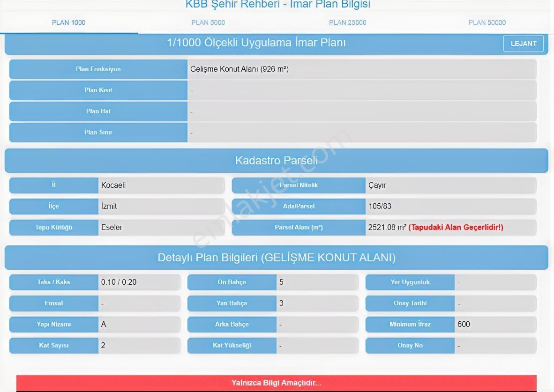Viewport: 554px width, 392px height.
Task: Switch to the PLAN 1000 tab
Action: tap(68, 22)
